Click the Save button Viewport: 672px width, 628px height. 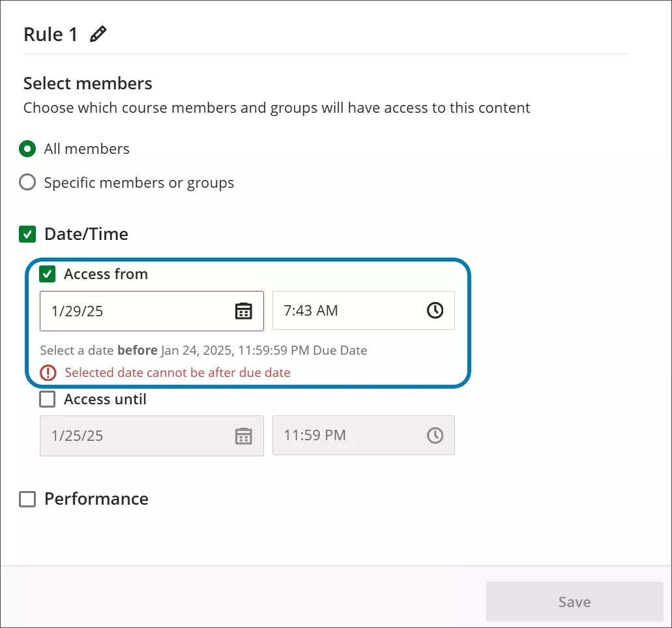(574, 601)
